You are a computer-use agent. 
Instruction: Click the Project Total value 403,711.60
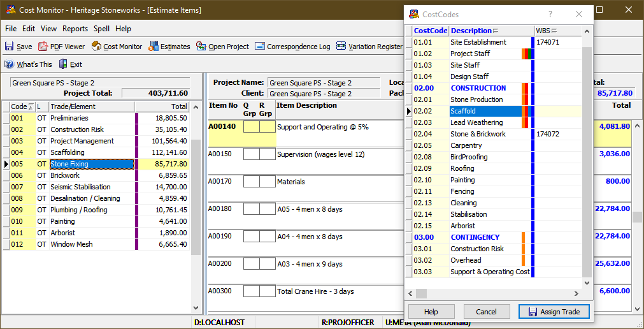point(156,93)
